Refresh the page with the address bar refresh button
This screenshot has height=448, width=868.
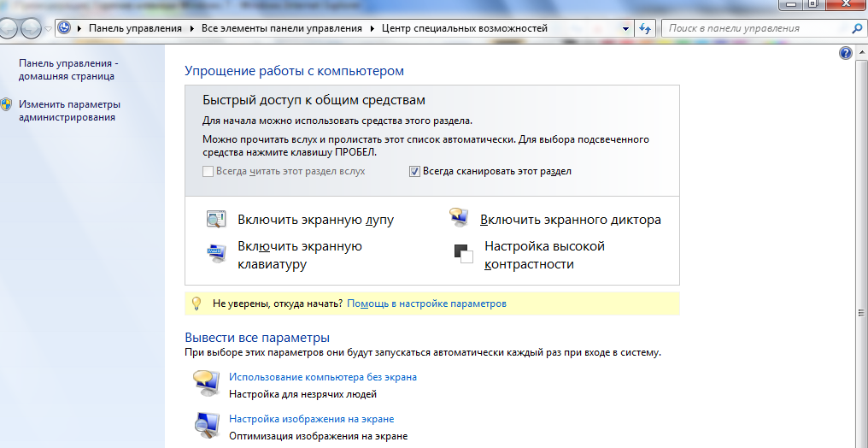pyautogui.click(x=645, y=28)
